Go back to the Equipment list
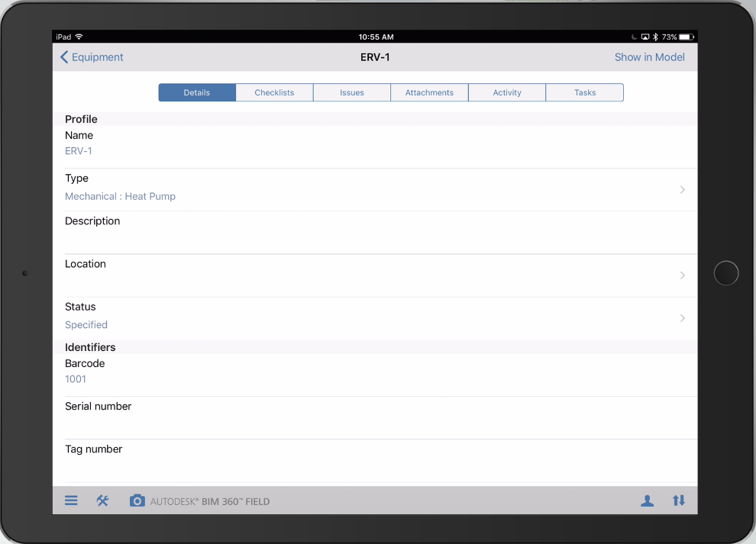Screen dimensions: 756x544 point(91,57)
